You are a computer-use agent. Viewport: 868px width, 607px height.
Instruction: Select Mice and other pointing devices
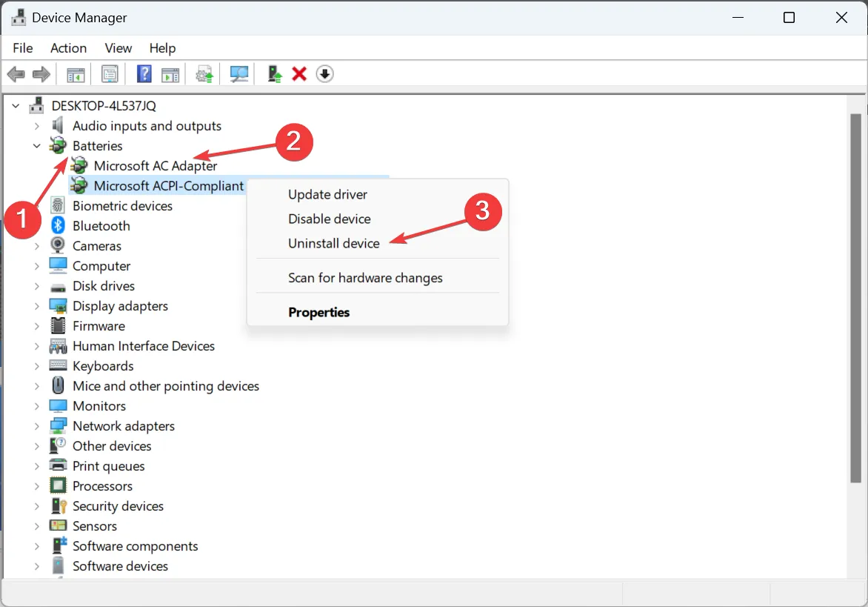click(x=165, y=385)
